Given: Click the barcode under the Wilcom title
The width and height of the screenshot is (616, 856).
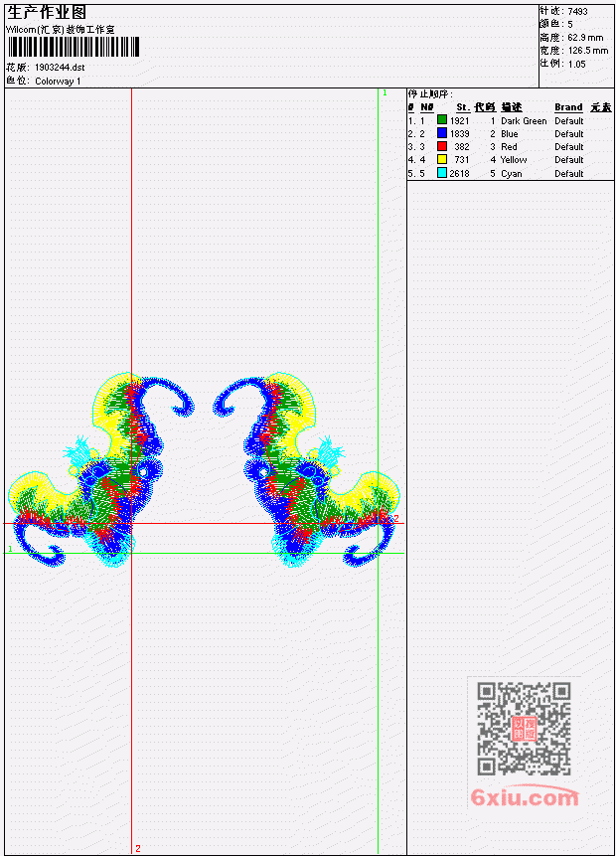Looking at the screenshot, I should (x=74, y=47).
